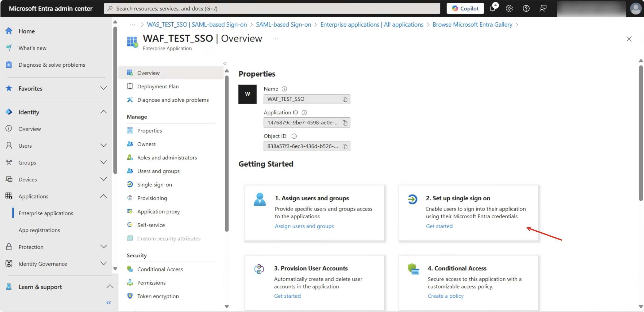Open the notifications bell

[492, 8]
